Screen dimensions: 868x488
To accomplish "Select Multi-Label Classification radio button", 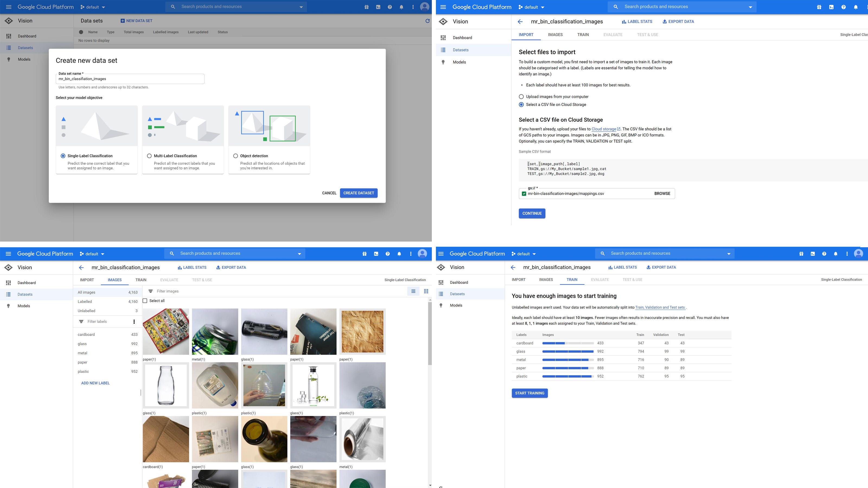I will (149, 156).
